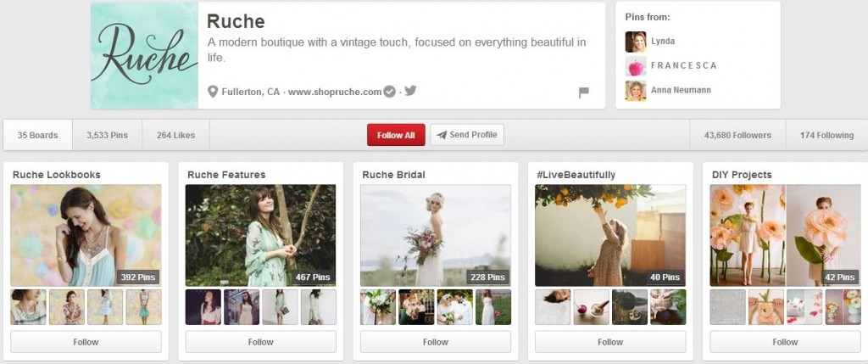The image size is (868, 364).
Task: Click the Send Profile button
Action: pyautogui.click(x=467, y=135)
